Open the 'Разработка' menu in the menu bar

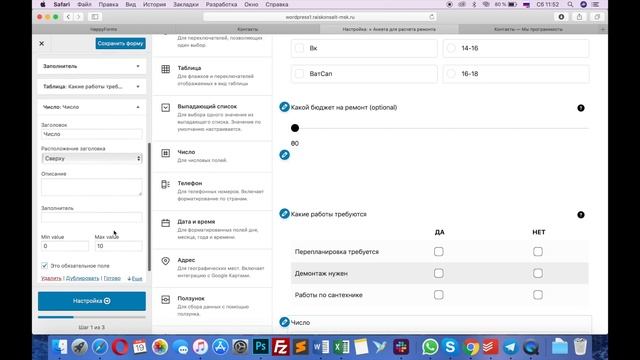(221, 4)
